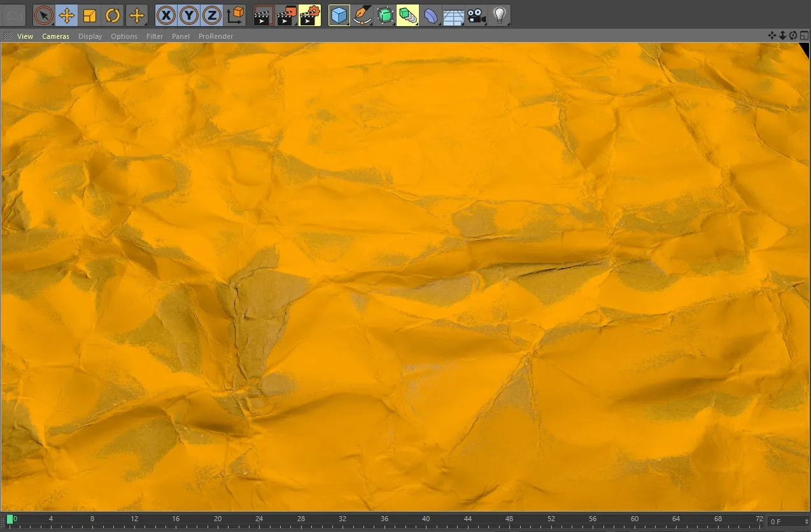Select the Live Selection tool
Screen dimensions: 811x532
coord(43,15)
